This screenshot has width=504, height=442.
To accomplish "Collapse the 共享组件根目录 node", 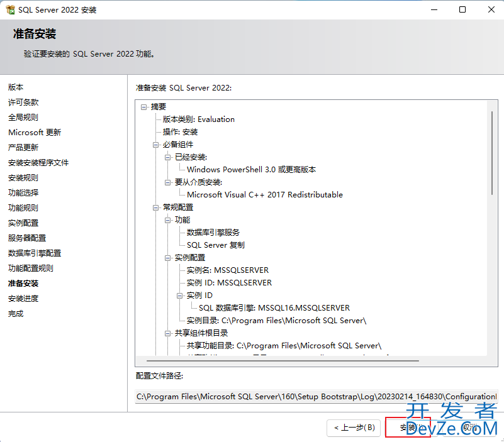I will coord(167,333).
